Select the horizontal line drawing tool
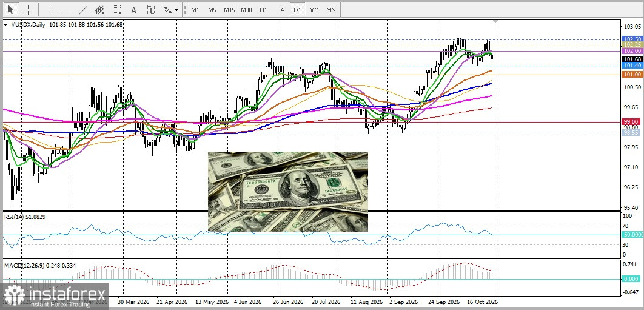This screenshot has width=644, height=310. pyautogui.click(x=65, y=10)
